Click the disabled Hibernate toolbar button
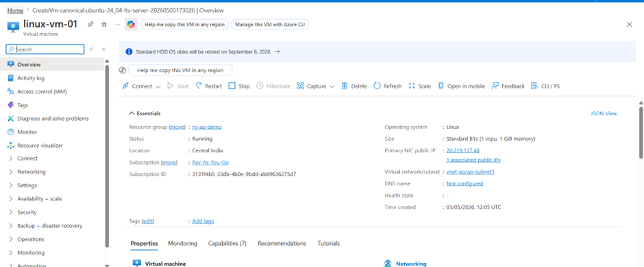Screen dimensions: 644x267 pyautogui.click(x=273, y=86)
